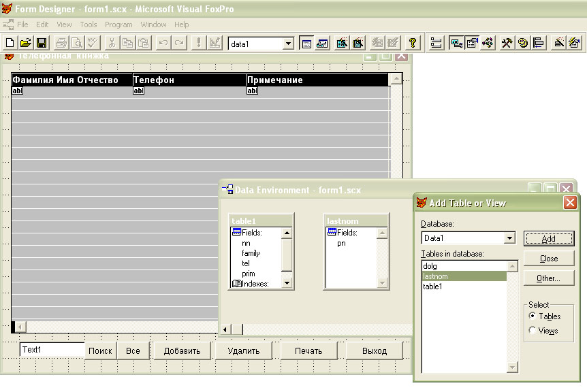Click the Other... button

click(x=548, y=278)
